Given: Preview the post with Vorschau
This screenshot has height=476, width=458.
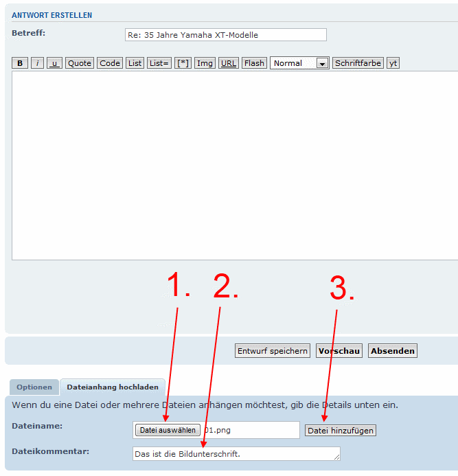Looking at the screenshot, I should pyautogui.click(x=339, y=351).
